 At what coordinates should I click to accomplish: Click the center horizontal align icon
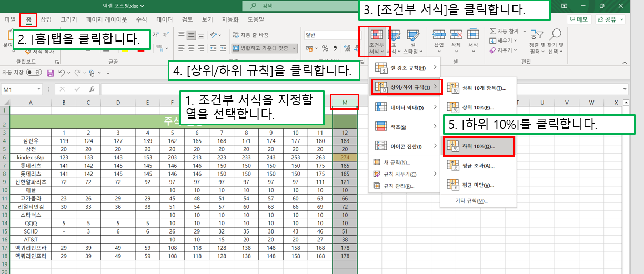click(192, 48)
